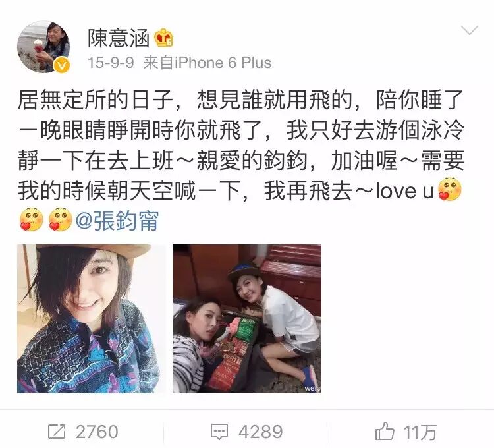Image resolution: width=494 pixels, height=448 pixels.
Task: Click the 4289 comment count
Action: pyautogui.click(x=261, y=432)
